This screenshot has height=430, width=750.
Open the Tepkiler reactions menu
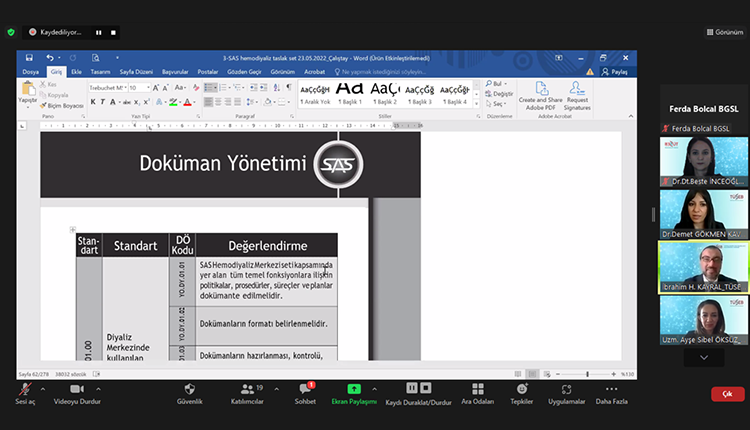tap(522, 388)
